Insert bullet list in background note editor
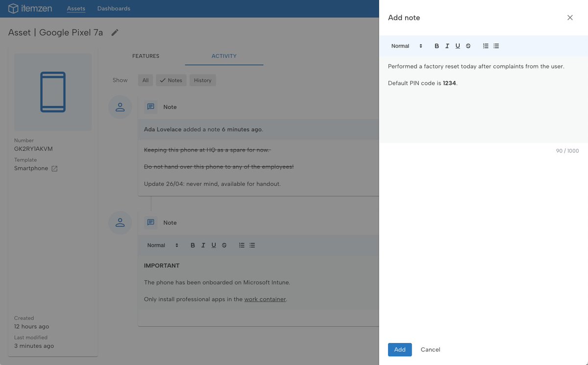 click(x=252, y=245)
